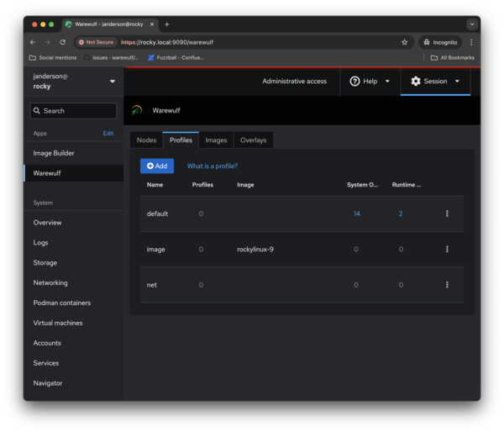The image size is (504, 432).
Task: Open system overlays count 14
Action: 357,213
